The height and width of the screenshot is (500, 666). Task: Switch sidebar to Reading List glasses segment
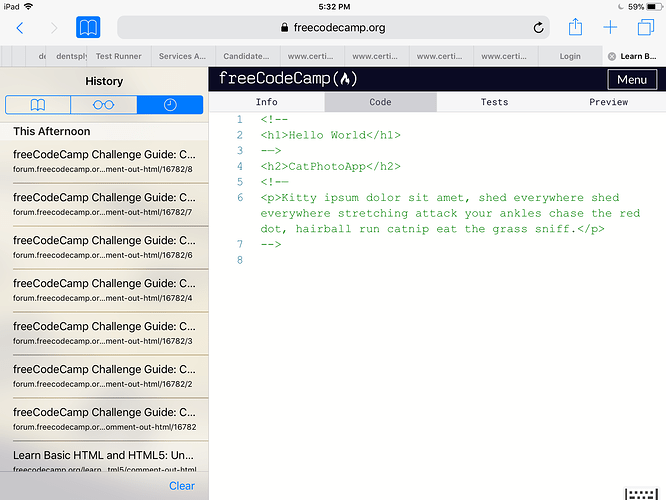[104, 105]
